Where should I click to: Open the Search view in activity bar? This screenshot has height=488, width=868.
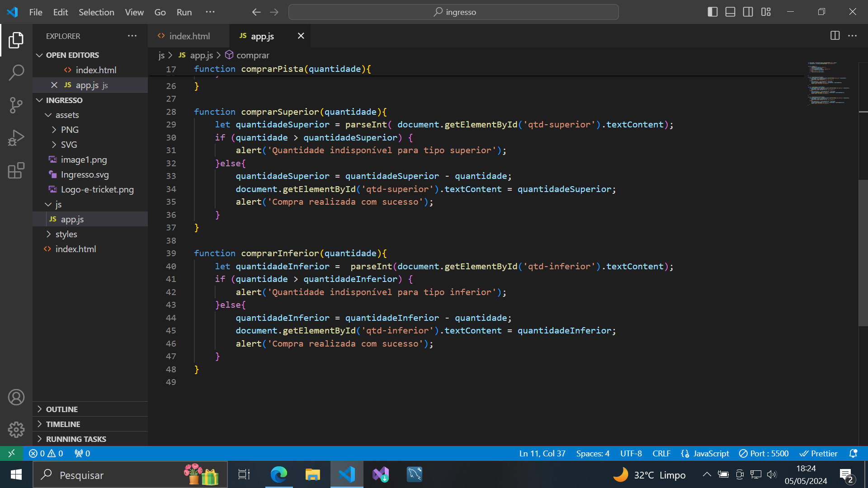pos(16,72)
